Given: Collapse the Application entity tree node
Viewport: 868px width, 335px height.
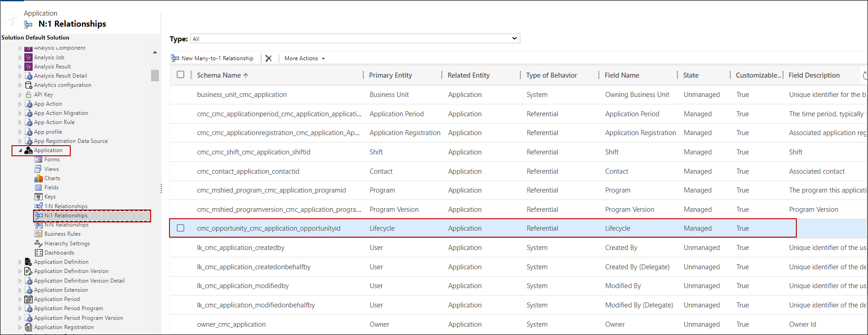Looking at the screenshot, I should (x=20, y=150).
